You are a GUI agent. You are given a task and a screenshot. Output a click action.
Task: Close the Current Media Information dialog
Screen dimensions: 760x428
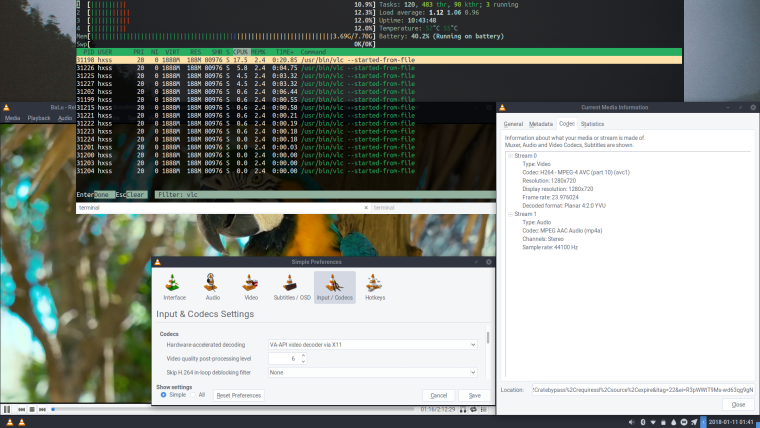click(x=738, y=405)
